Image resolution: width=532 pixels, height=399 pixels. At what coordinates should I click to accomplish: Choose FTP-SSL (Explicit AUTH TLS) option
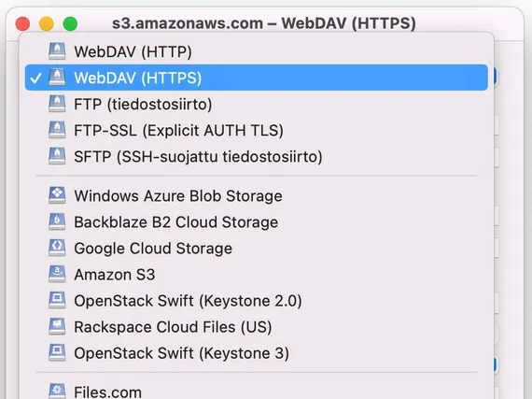(257, 130)
